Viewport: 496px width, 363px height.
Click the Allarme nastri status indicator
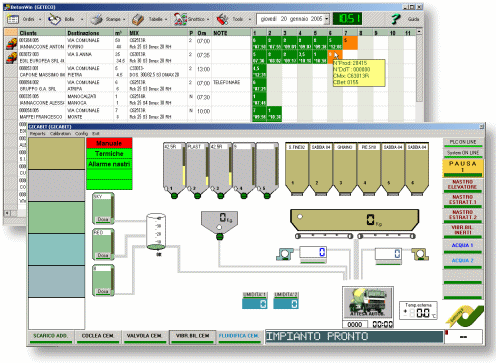[x=109, y=164]
